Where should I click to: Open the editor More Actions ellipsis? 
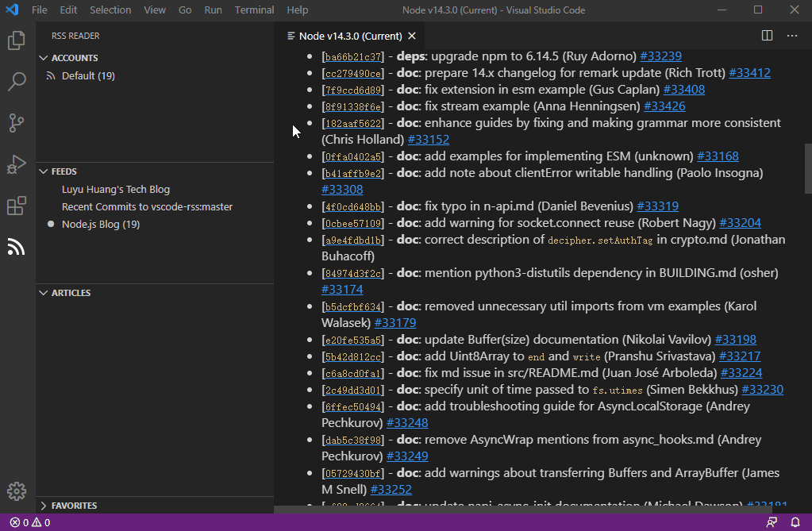click(x=792, y=36)
